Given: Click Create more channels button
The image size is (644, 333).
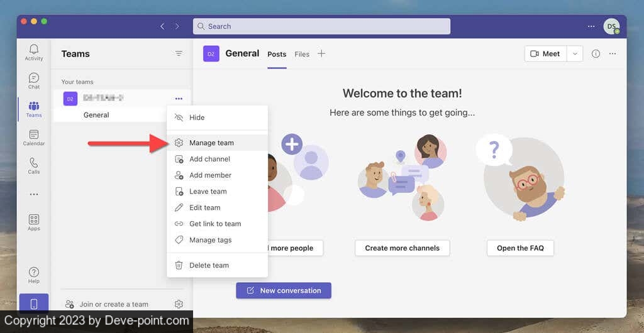Looking at the screenshot, I should tap(402, 248).
